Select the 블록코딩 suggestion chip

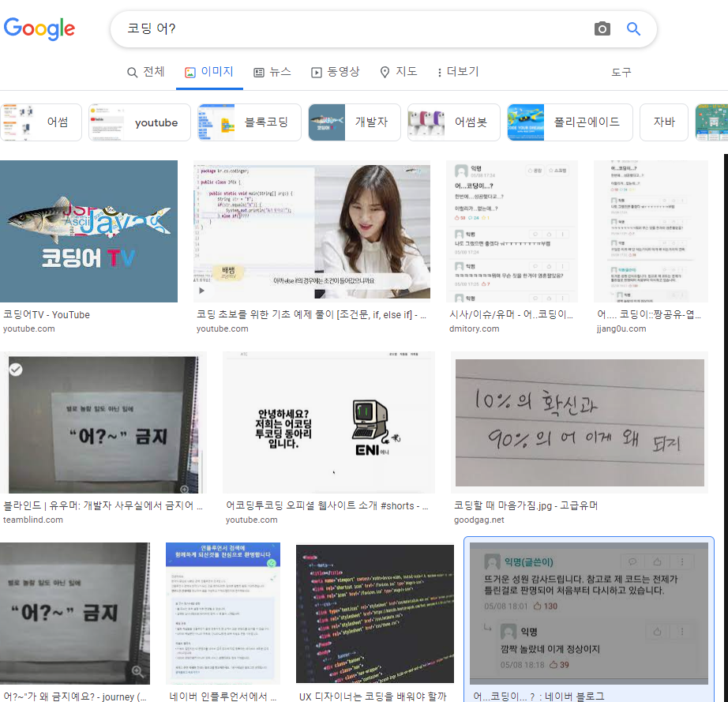point(250,122)
